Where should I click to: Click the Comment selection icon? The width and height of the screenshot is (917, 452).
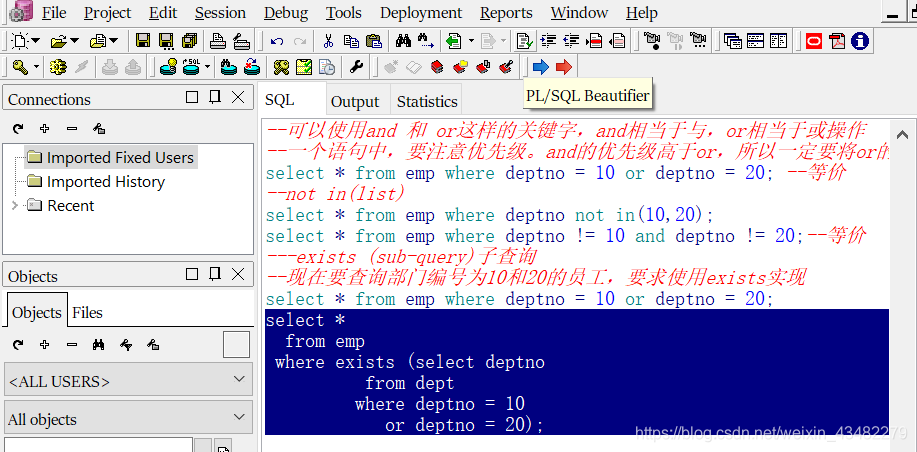pos(594,41)
